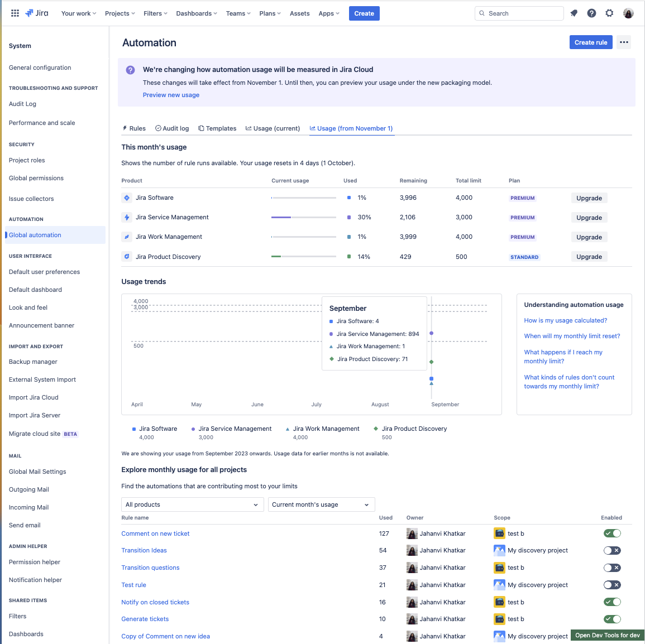645x644 pixels.
Task: Click the test b icon in Generate tickets row
Action: (499, 619)
